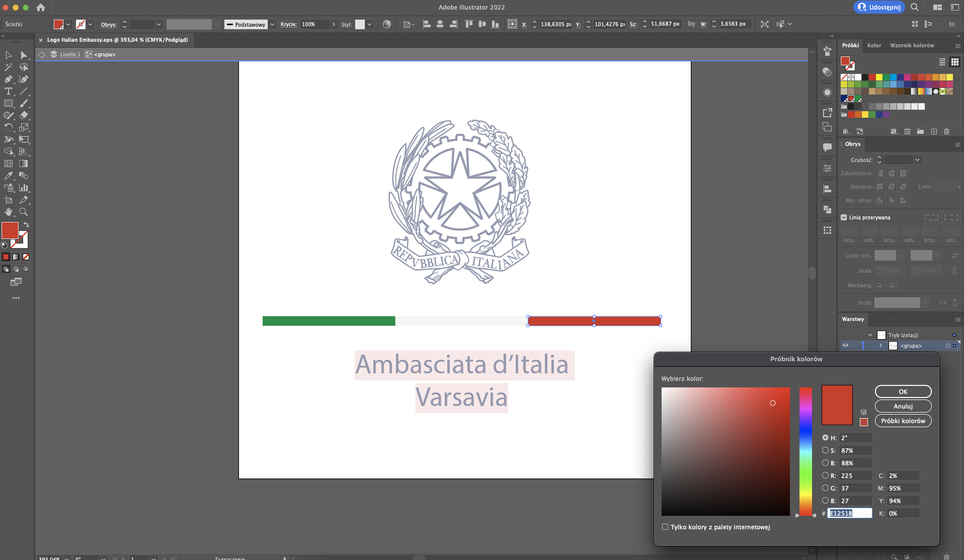Select the Magic Wand tool
Image resolution: width=964 pixels, height=560 pixels.
tap(9, 67)
